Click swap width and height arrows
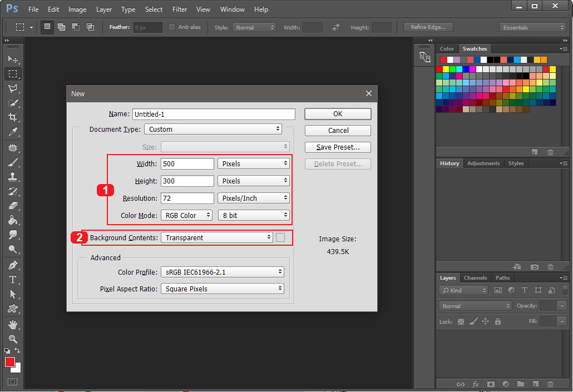The width and height of the screenshot is (573, 392). (x=335, y=27)
